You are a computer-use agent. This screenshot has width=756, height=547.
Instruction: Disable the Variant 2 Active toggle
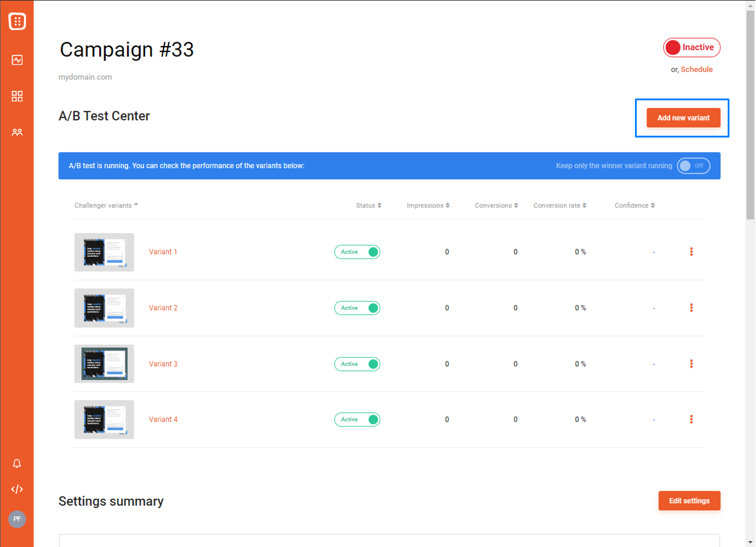coord(357,308)
